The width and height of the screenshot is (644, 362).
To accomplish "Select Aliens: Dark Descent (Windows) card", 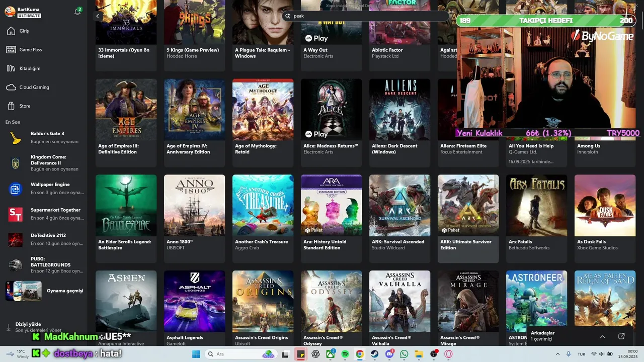I will click(399, 122).
